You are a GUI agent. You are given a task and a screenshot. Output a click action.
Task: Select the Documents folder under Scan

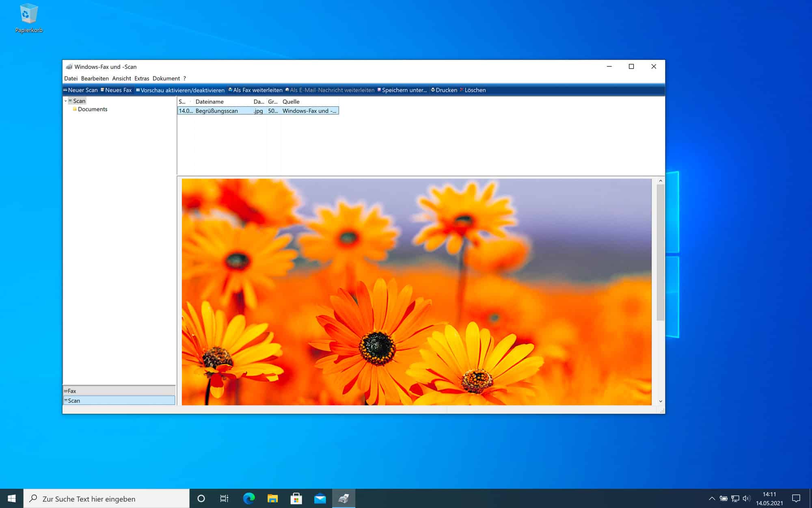click(93, 109)
